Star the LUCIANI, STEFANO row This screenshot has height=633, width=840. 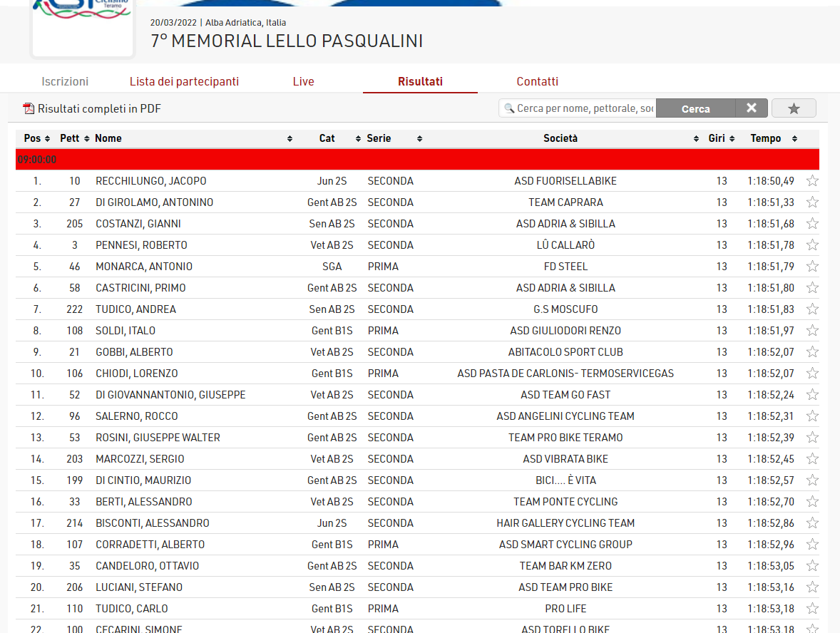812,587
